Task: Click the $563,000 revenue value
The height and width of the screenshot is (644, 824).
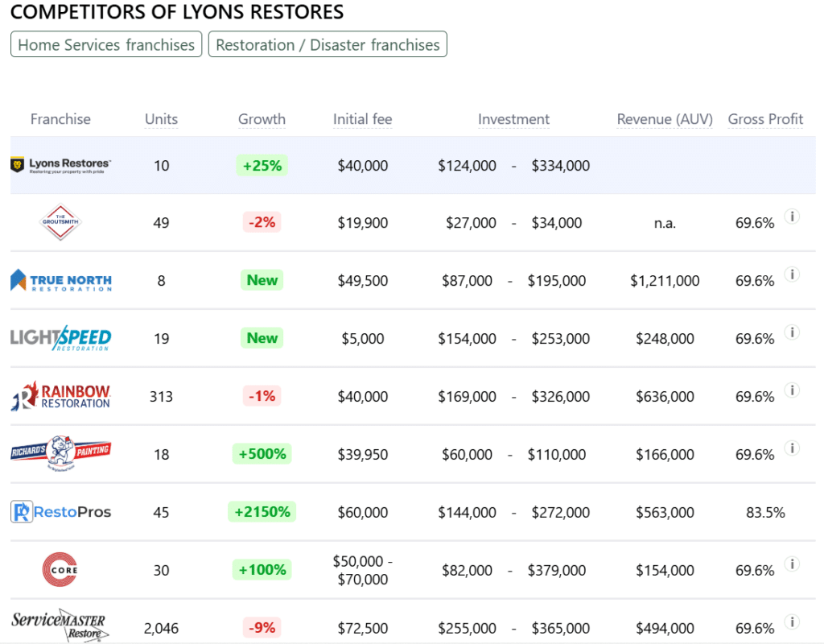Action: (x=665, y=512)
